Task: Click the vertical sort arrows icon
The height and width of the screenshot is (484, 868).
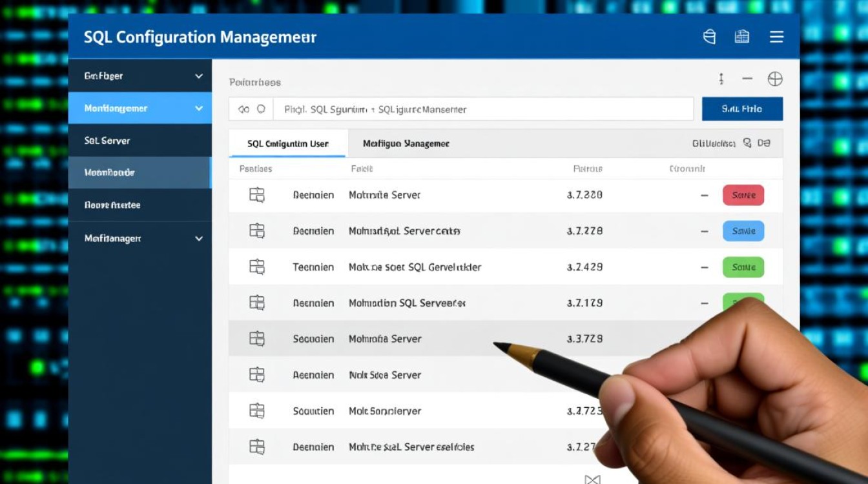Action: [x=721, y=79]
